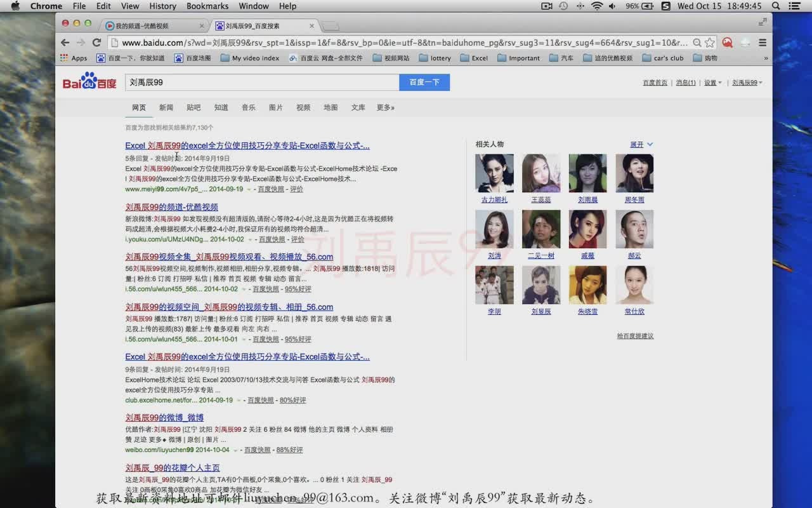This screenshot has width=812, height=508.
Task: Open the Important bookmark folder
Action: tap(518, 58)
